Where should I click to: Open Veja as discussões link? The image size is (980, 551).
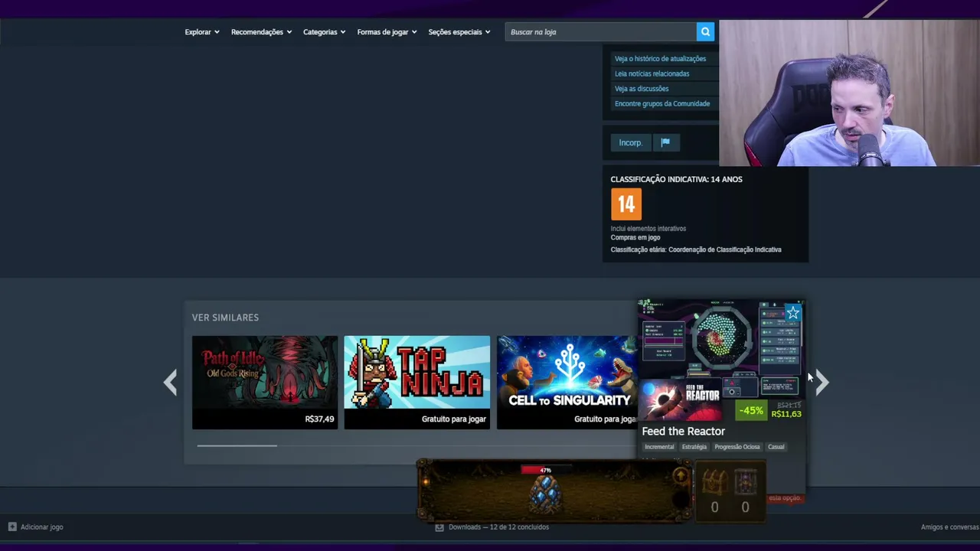[642, 89]
